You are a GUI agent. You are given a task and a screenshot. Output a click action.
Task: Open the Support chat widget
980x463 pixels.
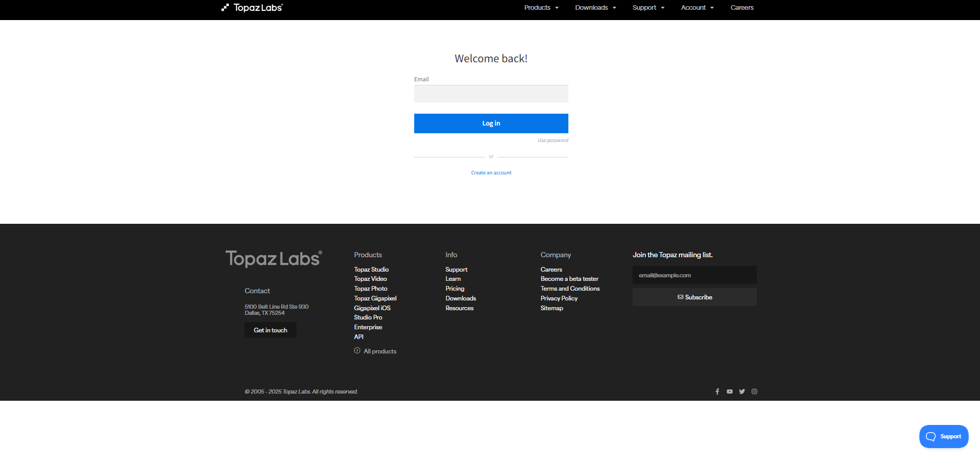[944, 437]
